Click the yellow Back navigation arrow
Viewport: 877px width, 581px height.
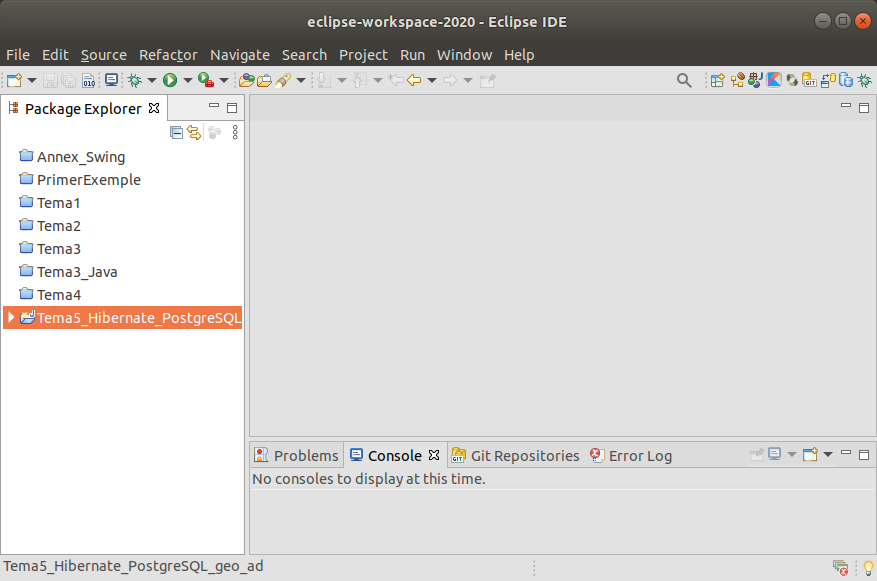pyautogui.click(x=414, y=81)
